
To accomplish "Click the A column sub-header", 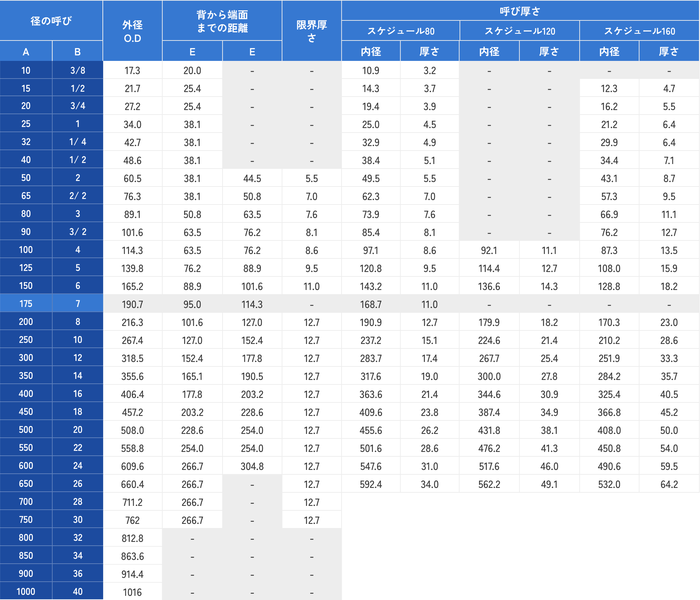I will pos(26,52).
